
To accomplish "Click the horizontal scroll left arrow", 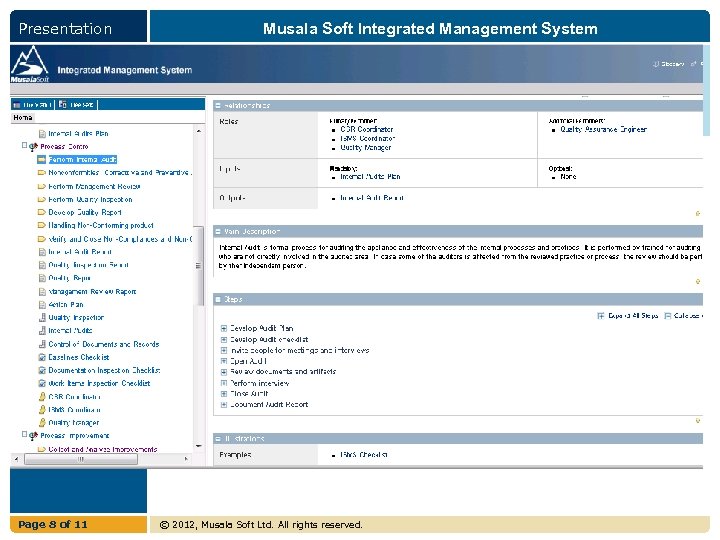I will click(17, 459).
